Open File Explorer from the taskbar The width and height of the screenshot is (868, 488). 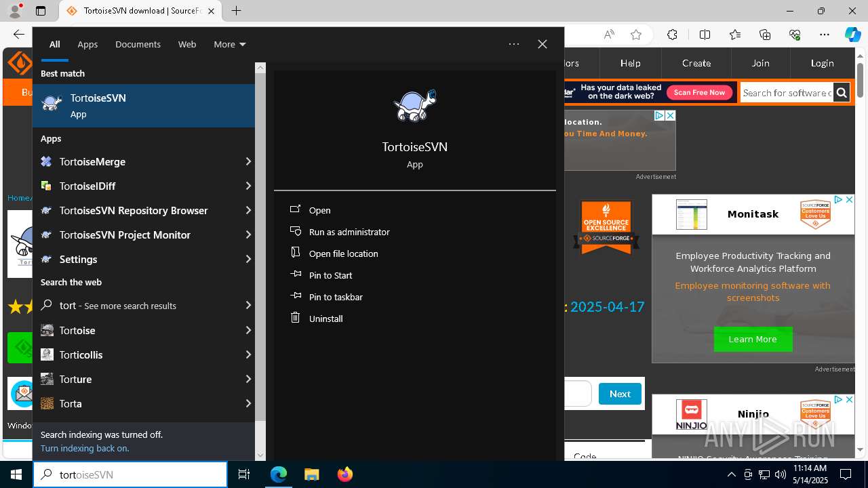tap(311, 474)
